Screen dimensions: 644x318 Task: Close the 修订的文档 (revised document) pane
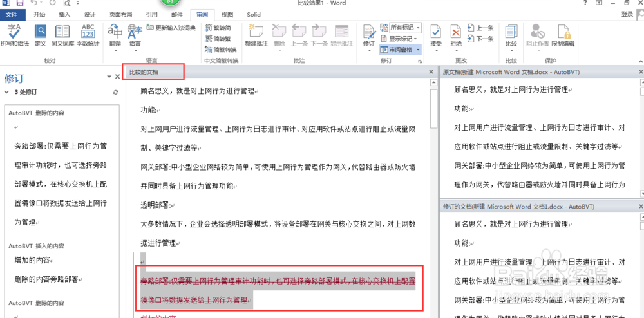click(641, 206)
